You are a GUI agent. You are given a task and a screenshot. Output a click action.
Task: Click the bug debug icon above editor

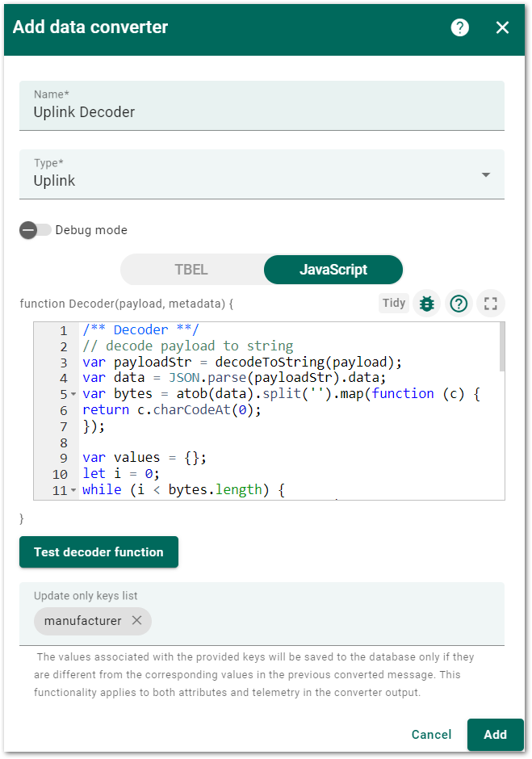click(x=426, y=304)
